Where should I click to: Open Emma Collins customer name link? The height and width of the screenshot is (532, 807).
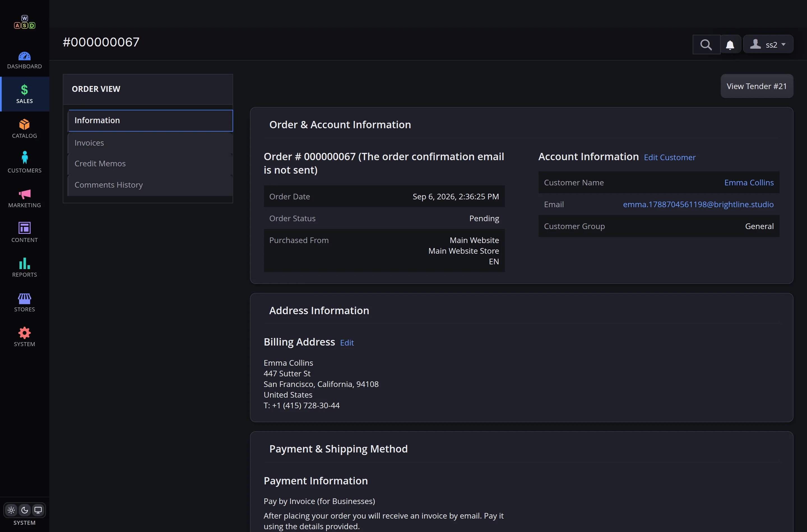749,183
